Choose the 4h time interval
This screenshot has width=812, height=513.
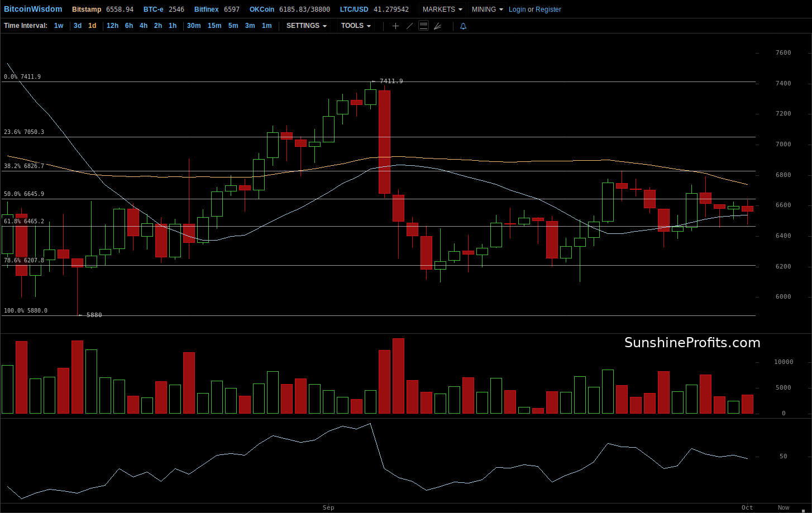144,26
